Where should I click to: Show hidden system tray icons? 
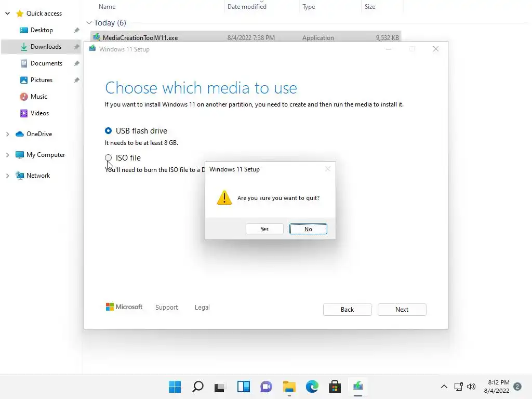pyautogui.click(x=444, y=387)
